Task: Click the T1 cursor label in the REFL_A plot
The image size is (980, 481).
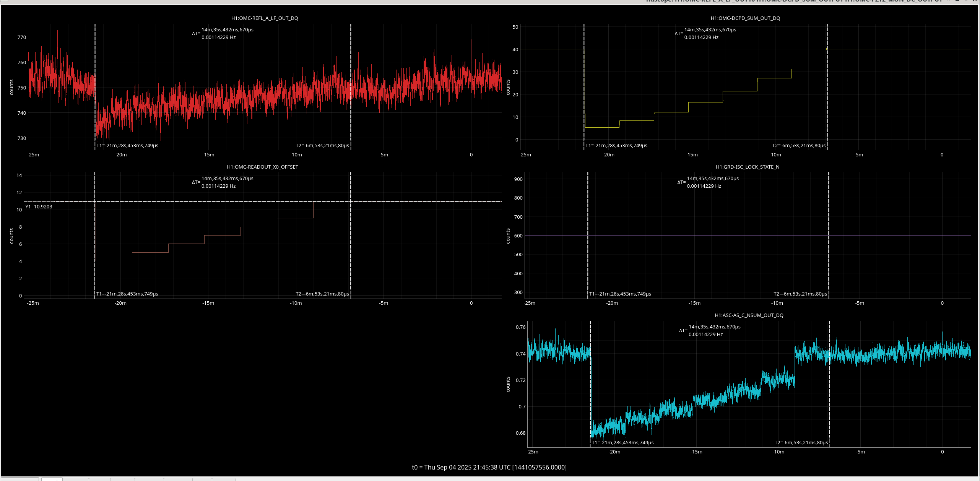Action: tap(127, 145)
